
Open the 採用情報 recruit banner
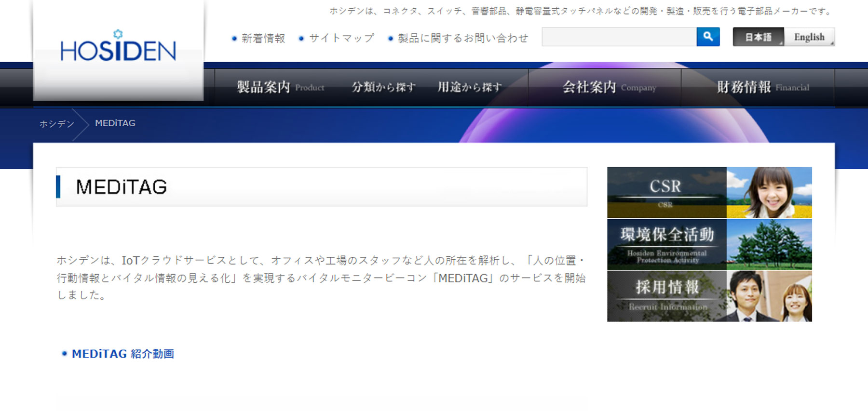(x=709, y=296)
